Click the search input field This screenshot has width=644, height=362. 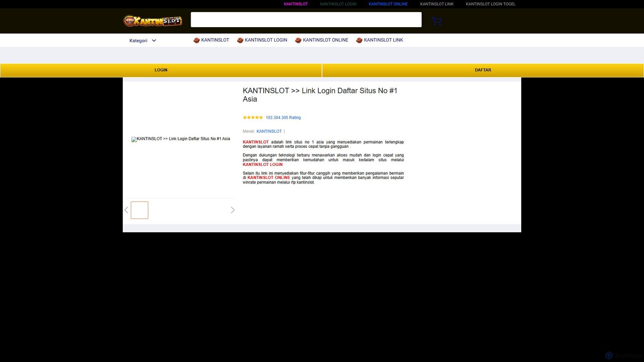(x=306, y=20)
